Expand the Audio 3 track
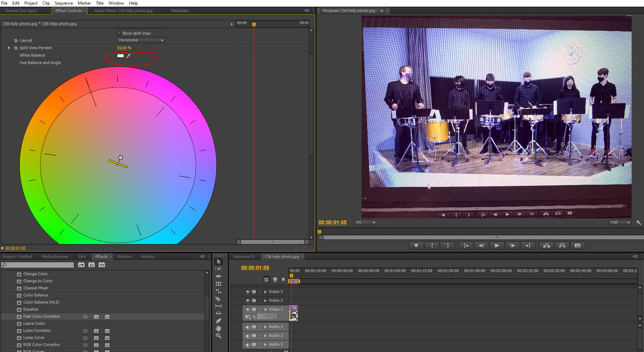644x352 pixels. [265, 345]
